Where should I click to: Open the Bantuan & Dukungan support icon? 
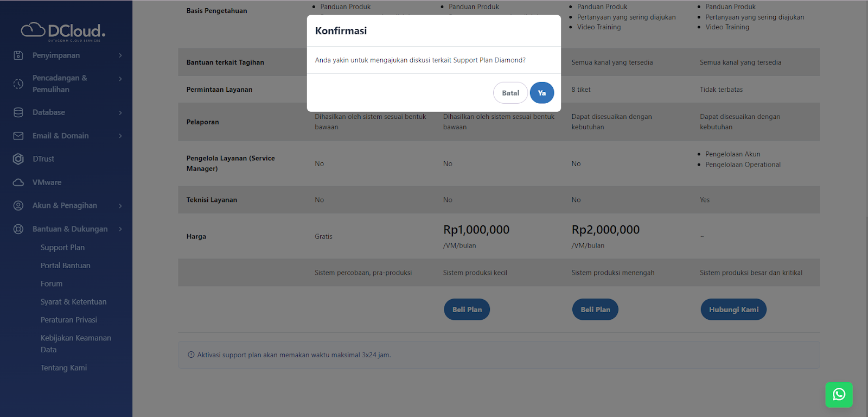[18, 229]
